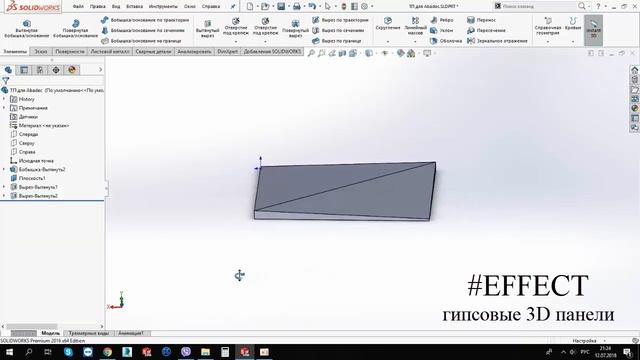Switch to the Эскиз tab
Image resolution: width=640 pixels, height=360 pixels.
tap(41, 51)
